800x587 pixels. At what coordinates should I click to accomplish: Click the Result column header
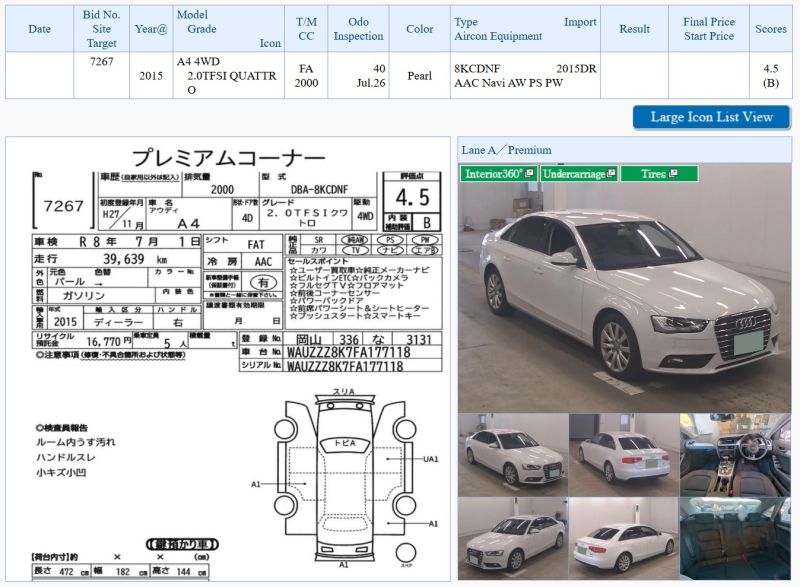coord(634,29)
